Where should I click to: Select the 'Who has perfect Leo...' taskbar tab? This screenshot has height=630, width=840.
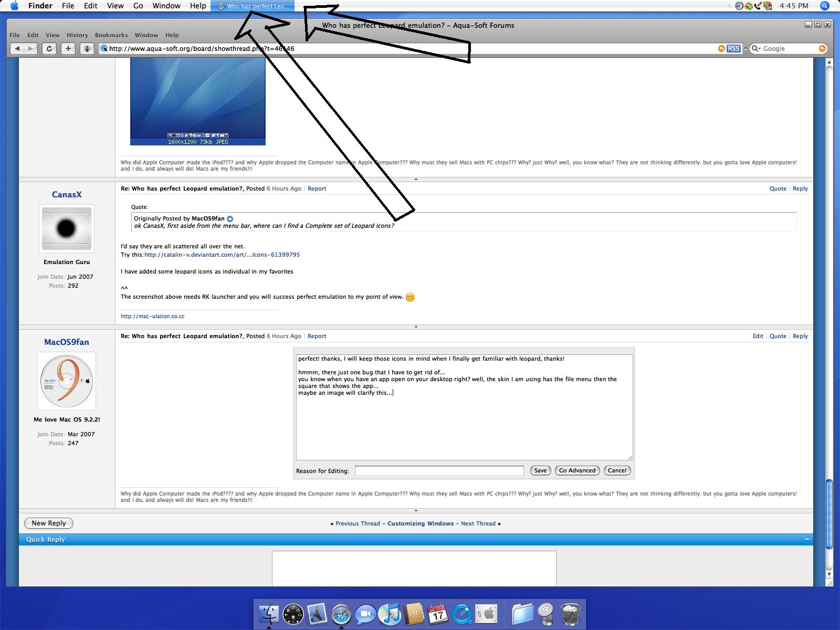coord(253,6)
